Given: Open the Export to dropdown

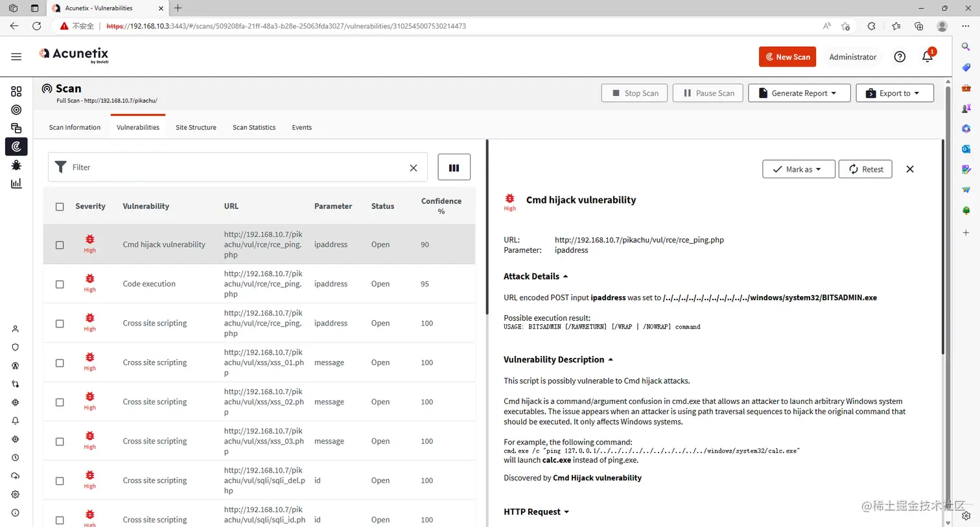Looking at the screenshot, I should click(x=894, y=93).
